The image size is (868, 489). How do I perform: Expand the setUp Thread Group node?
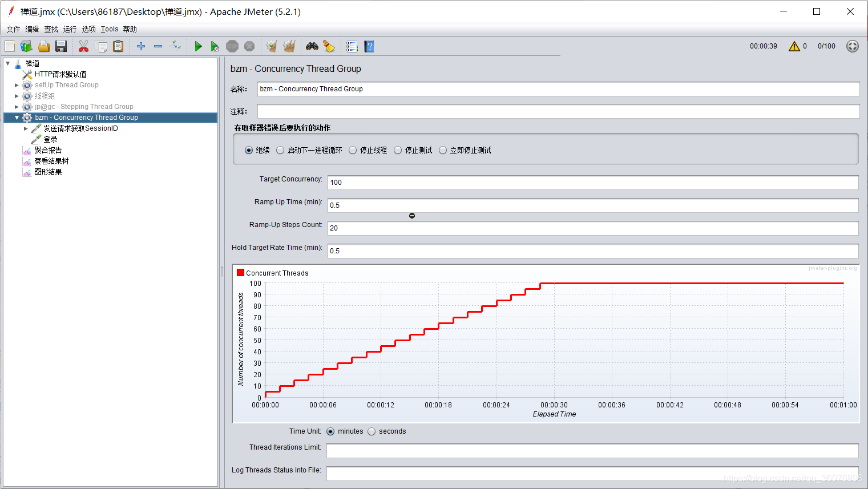[17, 85]
